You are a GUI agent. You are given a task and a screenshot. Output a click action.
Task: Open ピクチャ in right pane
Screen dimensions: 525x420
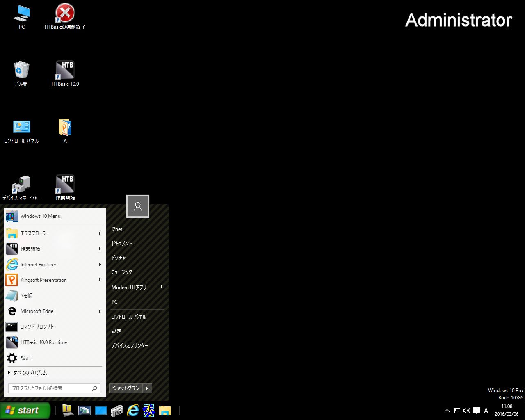(137, 258)
